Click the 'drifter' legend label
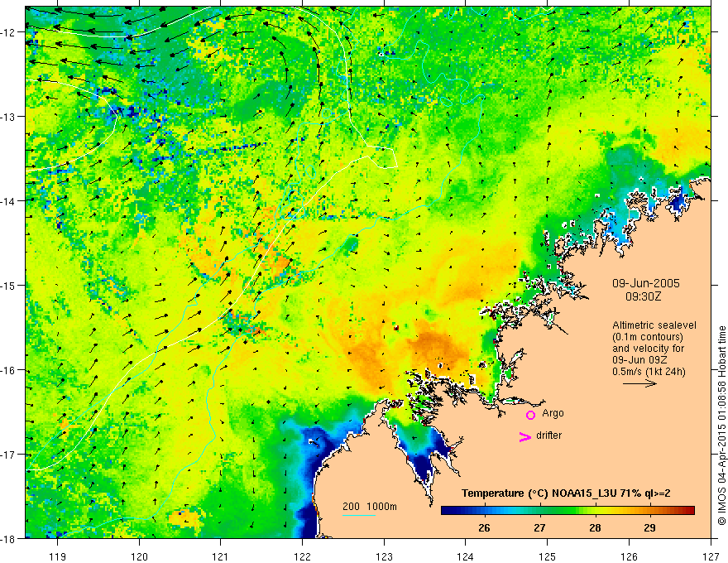 pos(548,435)
